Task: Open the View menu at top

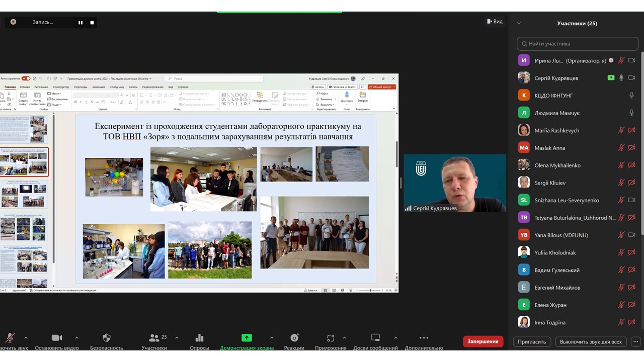Action: (495, 22)
